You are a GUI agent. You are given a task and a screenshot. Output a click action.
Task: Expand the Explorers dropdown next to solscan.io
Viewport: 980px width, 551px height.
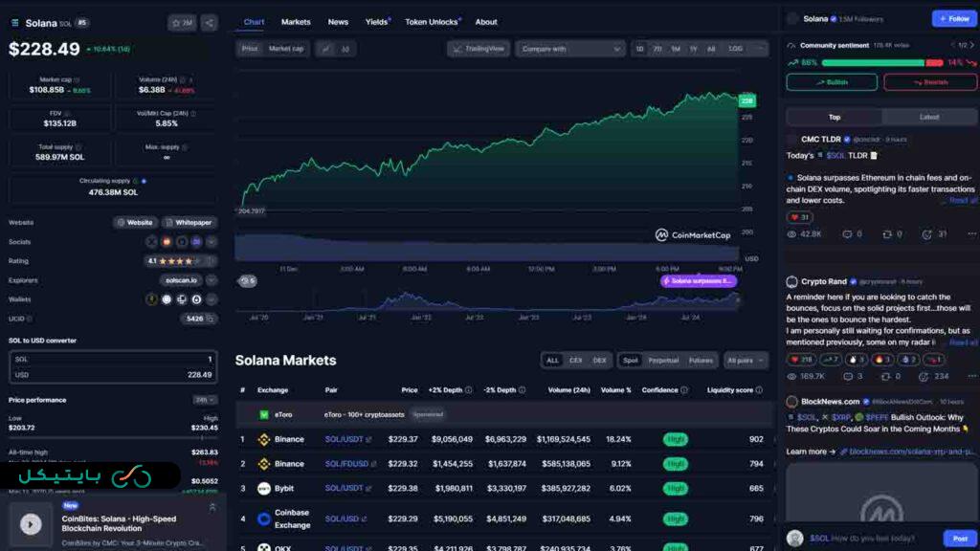click(x=212, y=280)
